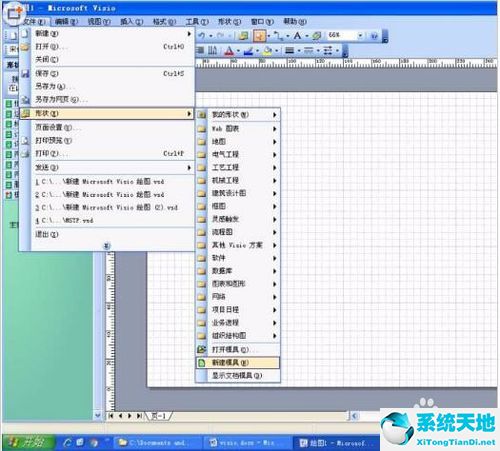This screenshot has width=500, height=451.
Task: Open the line weight dropdown arrow
Action: (299, 51)
